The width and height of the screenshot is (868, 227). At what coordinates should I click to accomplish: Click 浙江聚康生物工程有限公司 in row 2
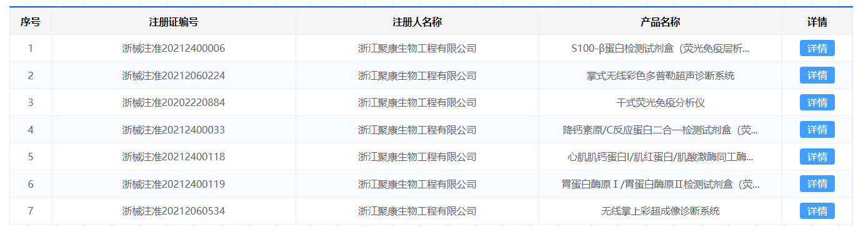[417, 76]
